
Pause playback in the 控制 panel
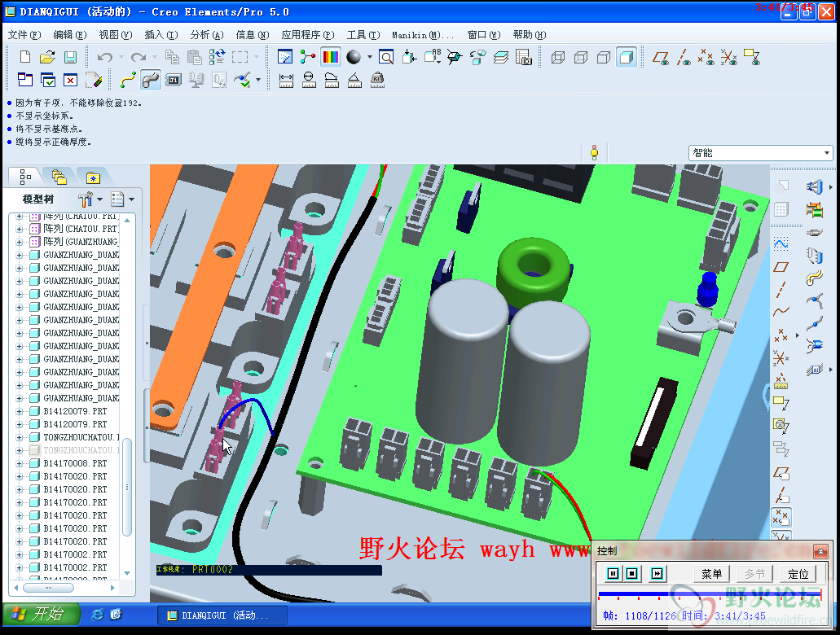pos(613,574)
